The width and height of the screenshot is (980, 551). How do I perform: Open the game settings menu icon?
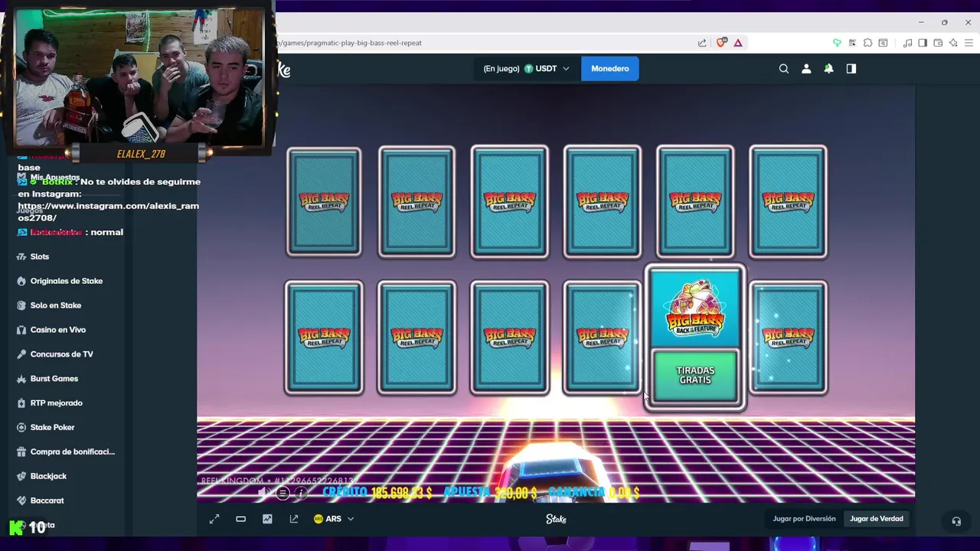pyautogui.click(x=283, y=493)
